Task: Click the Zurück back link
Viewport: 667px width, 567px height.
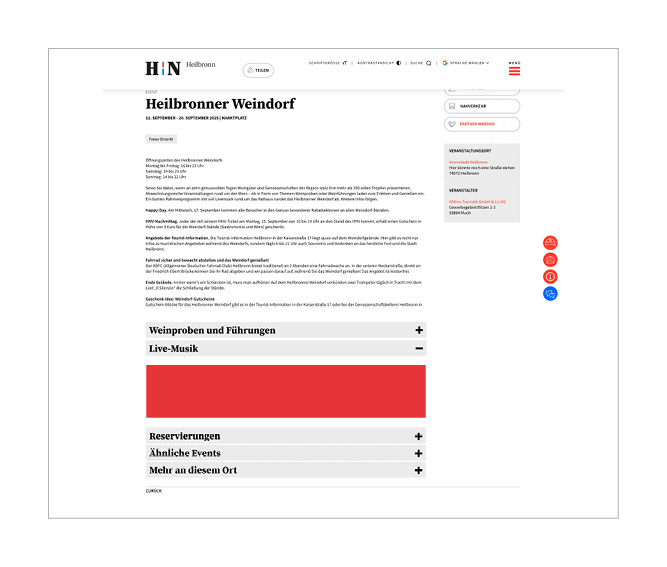Action: click(154, 492)
